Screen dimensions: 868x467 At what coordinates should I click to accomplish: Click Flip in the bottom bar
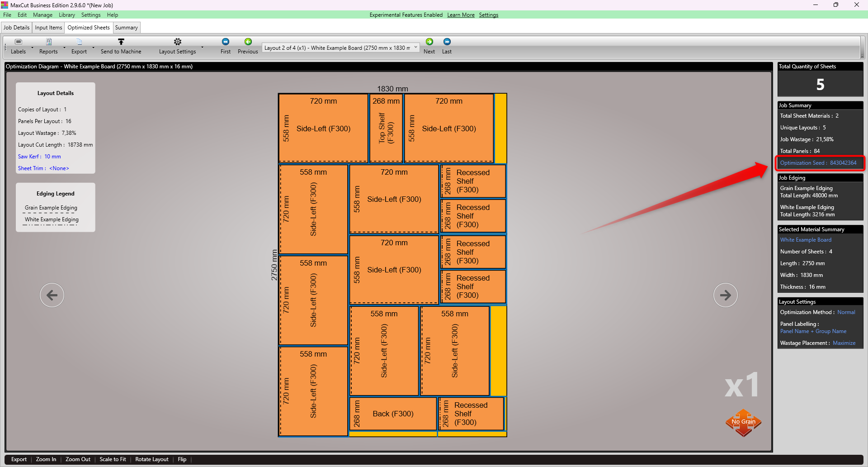(182, 459)
